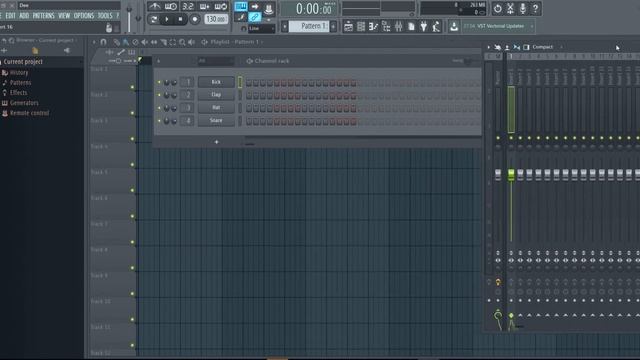640x360 pixels.
Task: Click the Record button in transport
Action: [195, 19]
